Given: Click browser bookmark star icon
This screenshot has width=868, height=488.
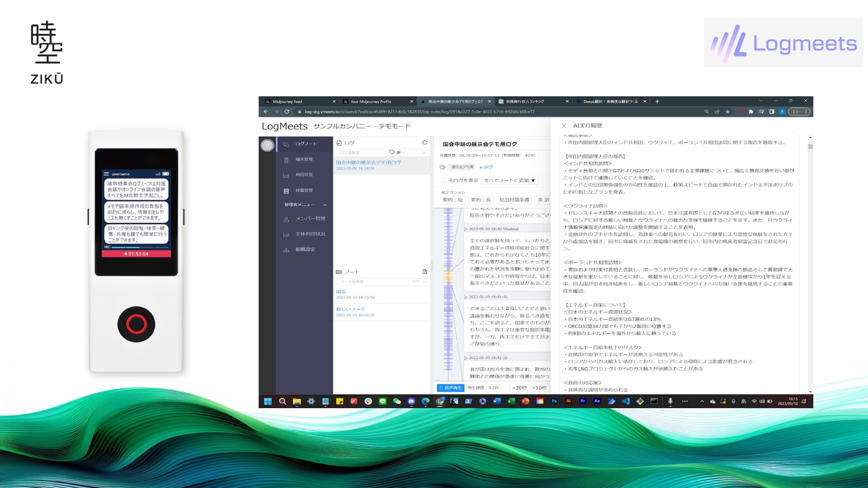Looking at the screenshot, I should [728, 111].
